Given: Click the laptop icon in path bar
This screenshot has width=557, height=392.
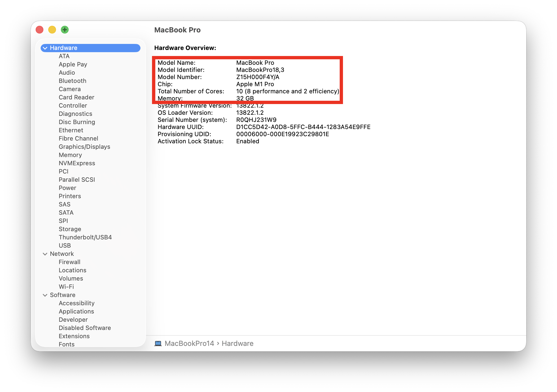Looking at the screenshot, I should click(x=158, y=343).
